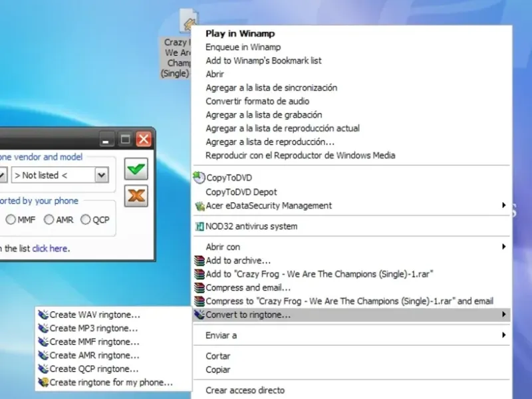
Task: Click the icon next to Create MMF ringtone
Action: (x=43, y=342)
